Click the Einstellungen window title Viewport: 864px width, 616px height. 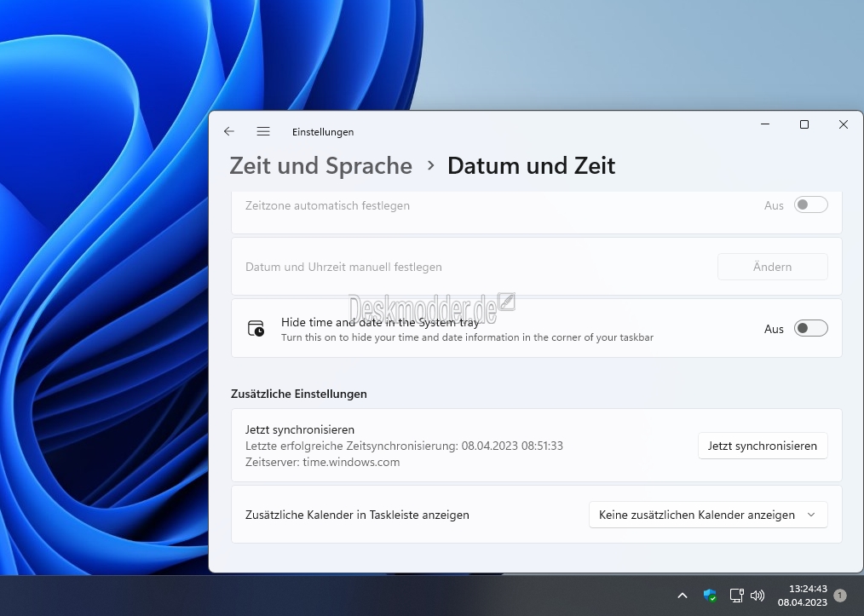323,132
